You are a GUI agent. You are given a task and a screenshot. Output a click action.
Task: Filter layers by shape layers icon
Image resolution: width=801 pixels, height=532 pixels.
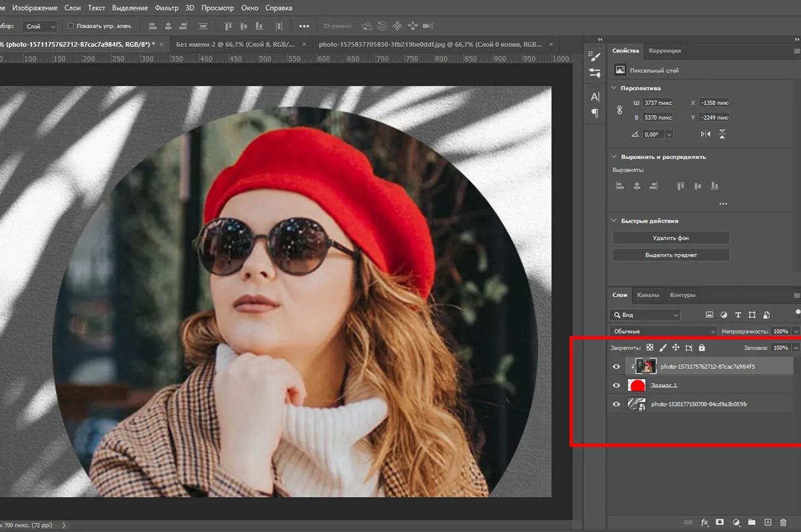click(752, 315)
